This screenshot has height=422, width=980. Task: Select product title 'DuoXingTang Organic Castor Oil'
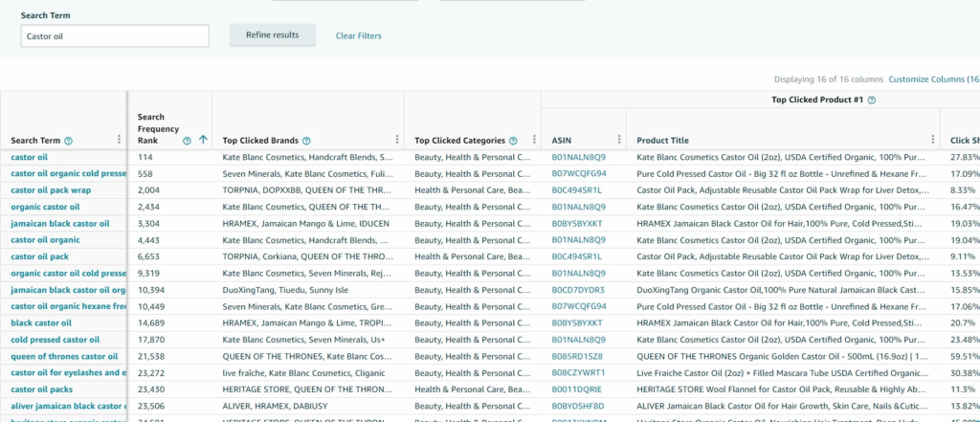pos(783,290)
